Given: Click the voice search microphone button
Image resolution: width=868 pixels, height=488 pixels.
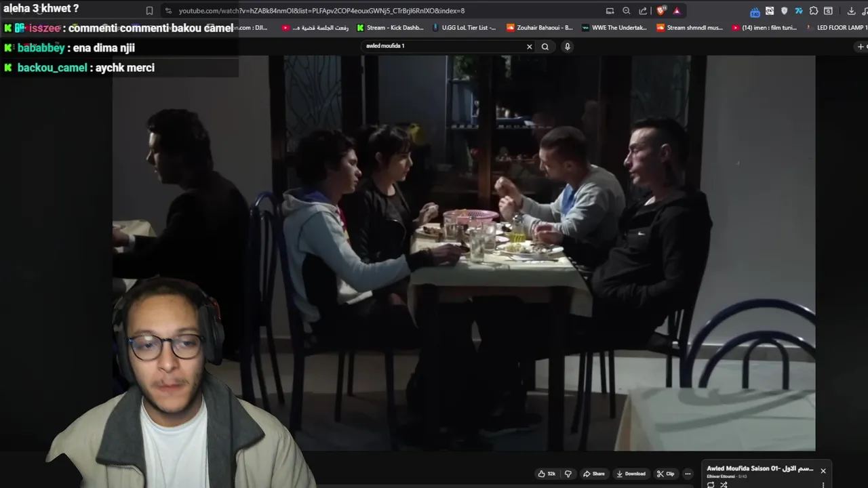Looking at the screenshot, I should click(x=567, y=47).
